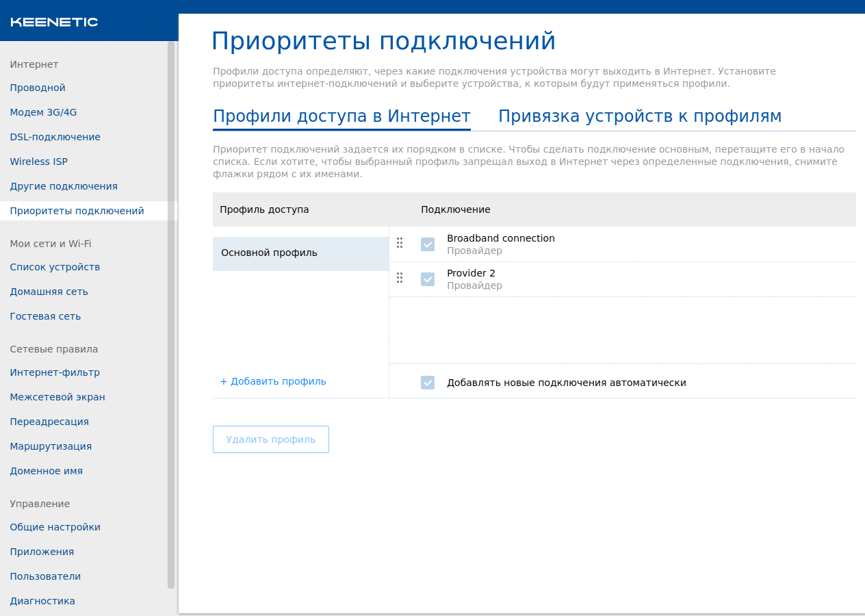Viewport: 865px width, 616px height.
Task: Go to the wired connection settings
Action: coord(38,88)
